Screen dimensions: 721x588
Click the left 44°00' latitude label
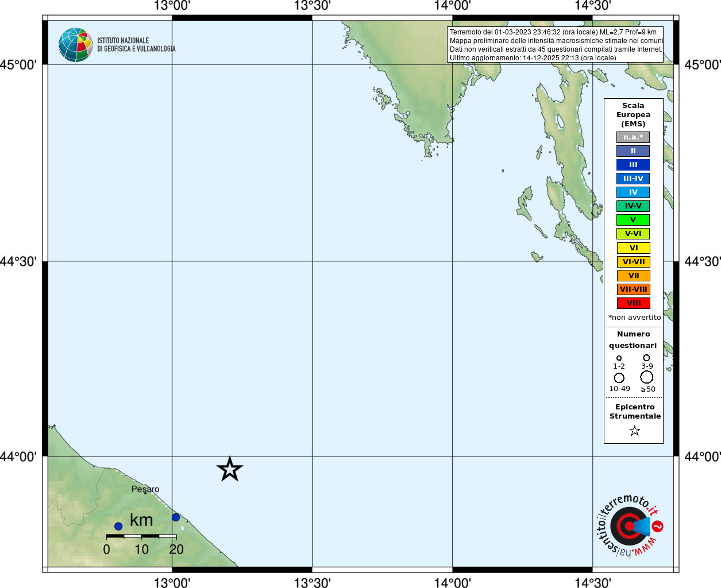[x=18, y=457]
